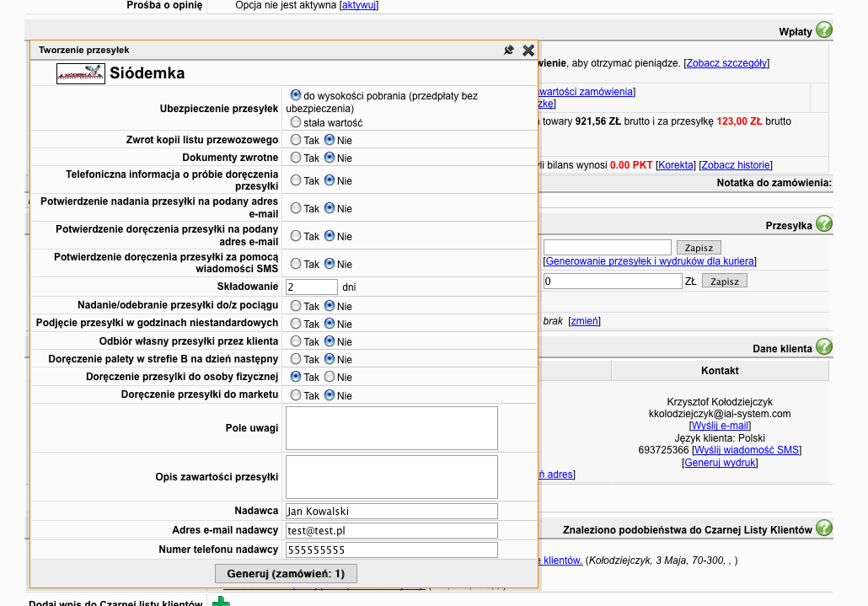Screen dimensions: 868x606
Task: Click the Wyślij wiadomość SMS link
Action: coord(747,450)
